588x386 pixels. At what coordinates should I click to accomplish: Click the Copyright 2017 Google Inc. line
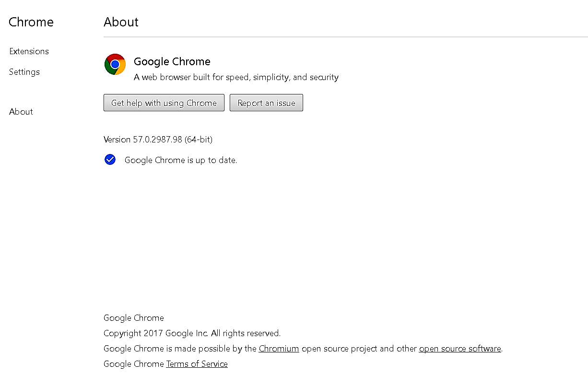[192, 333]
